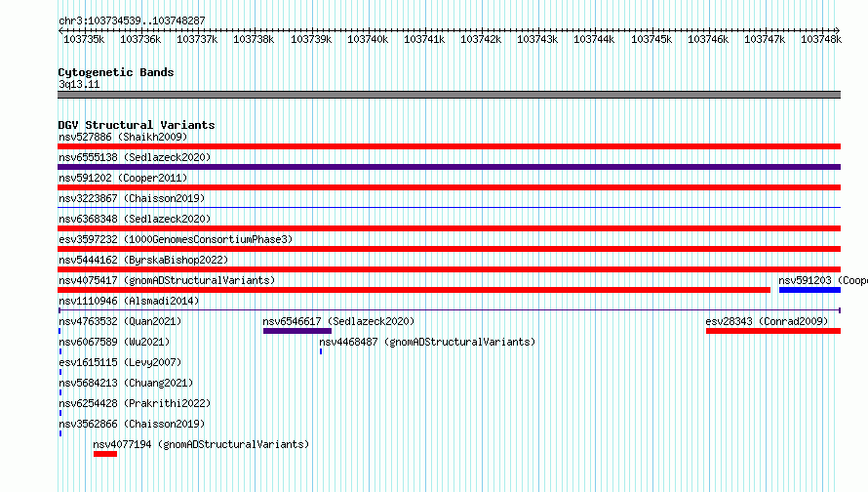The width and height of the screenshot is (868, 492).
Task: Select the short red nsv4077194 bar
Action: [x=105, y=454]
